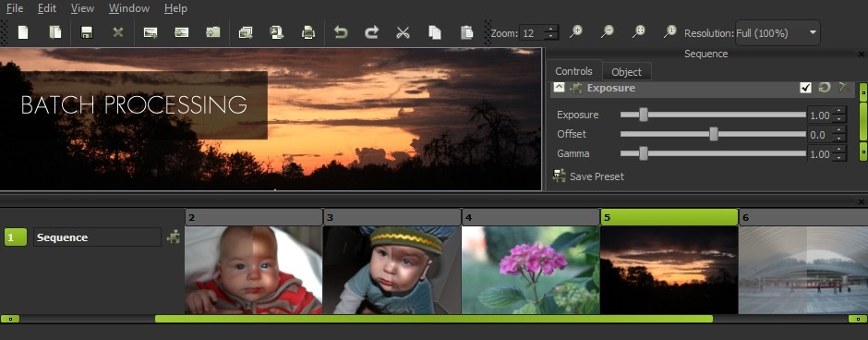
Task: Select thumbnail 6 glass building image
Action: [x=803, y=270]
